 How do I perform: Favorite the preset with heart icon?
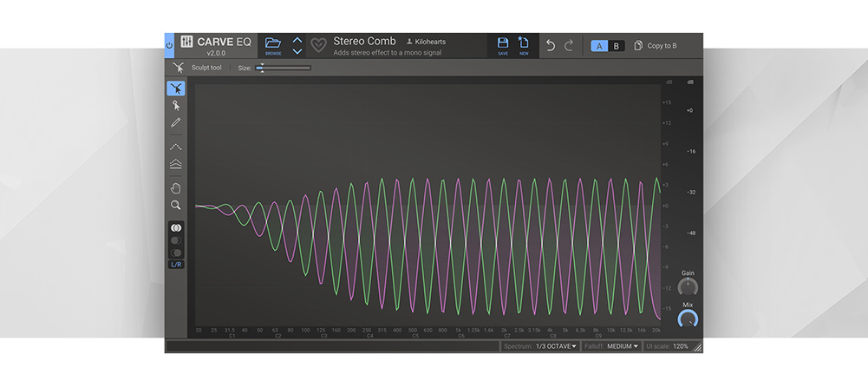pos(319,45)
